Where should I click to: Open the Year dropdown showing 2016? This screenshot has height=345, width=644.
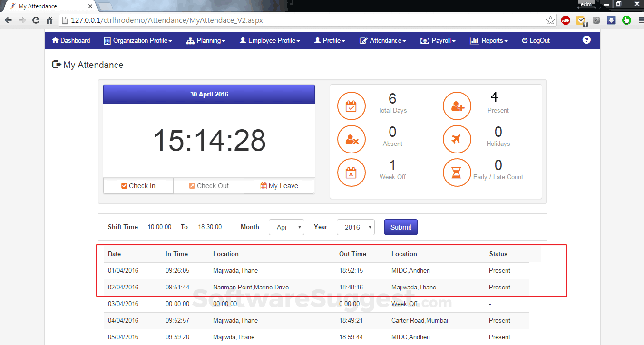point(355,227)
